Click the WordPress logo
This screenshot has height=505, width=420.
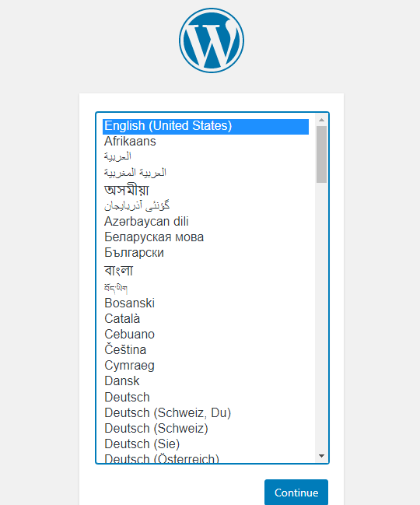(212, 40)
